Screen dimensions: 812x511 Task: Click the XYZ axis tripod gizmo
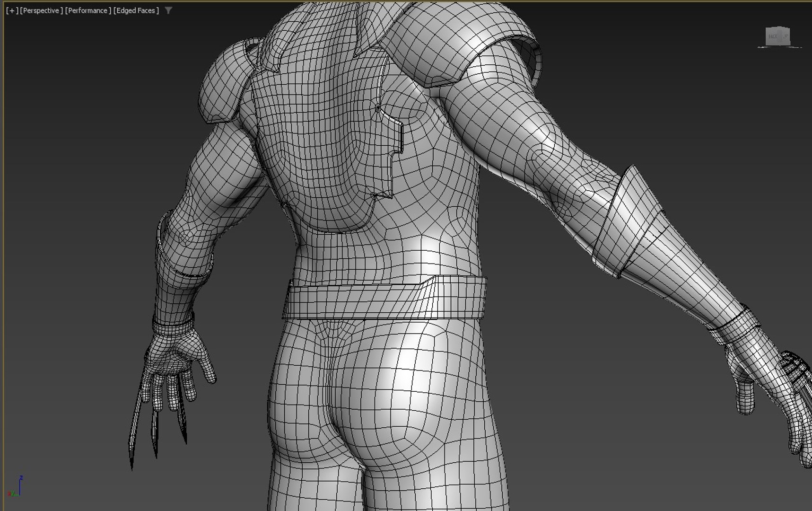(x=16, y=487)
